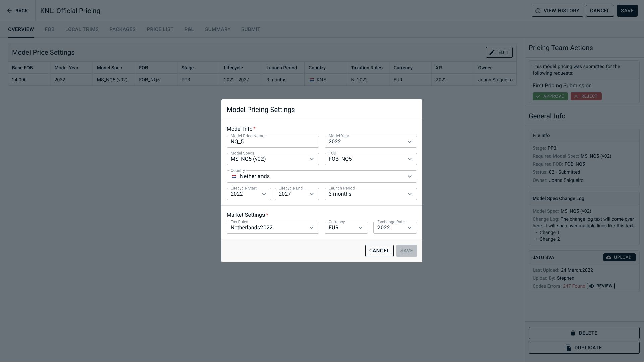644x362 pixels.
Task: Click the checkmark icon on Approve
Action: 538,96
